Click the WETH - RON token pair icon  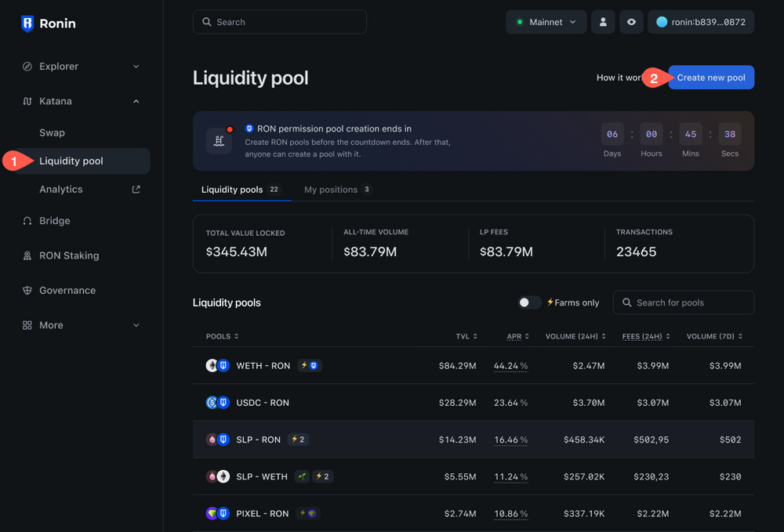(x=217, y=365)
